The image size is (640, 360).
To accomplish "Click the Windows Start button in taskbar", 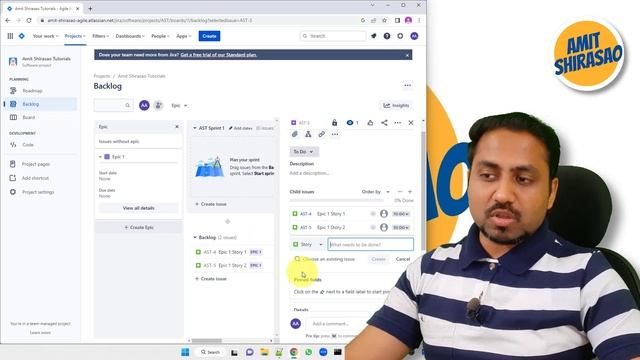I will (x=185, y=352).
